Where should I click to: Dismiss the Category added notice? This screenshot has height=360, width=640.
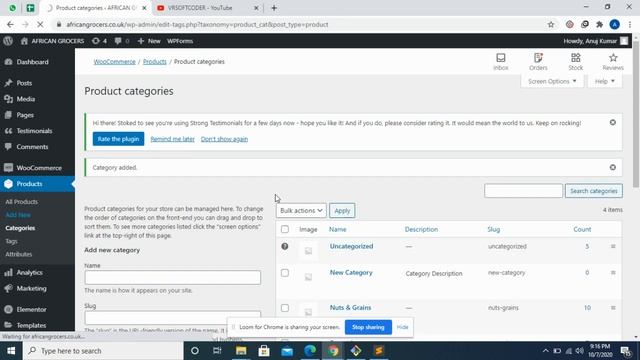pyautogui.click(x=613, y=167)
